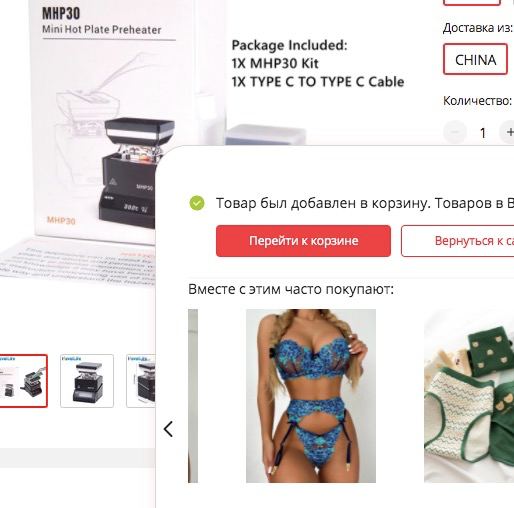Open the green and white underwear product

pos(469,396)
